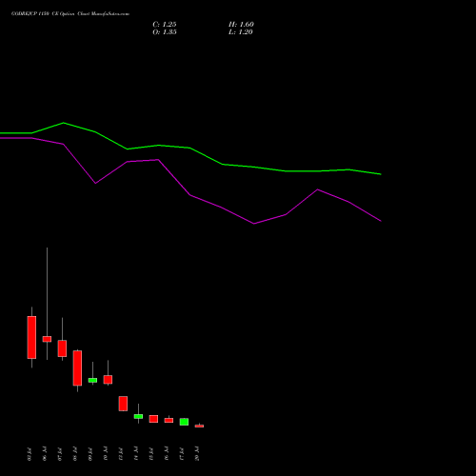
Task: Select the green candle for 09 Jul
Action: click(x=92, y=380)
